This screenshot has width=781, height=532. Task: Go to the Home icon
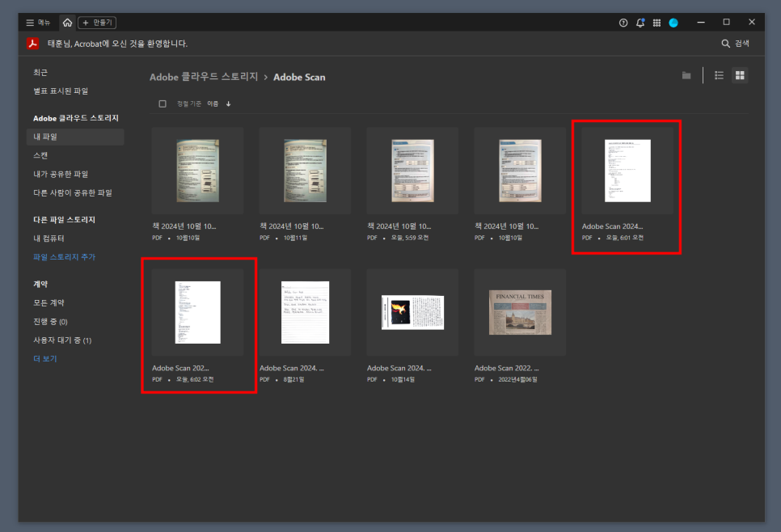point(67,23)
